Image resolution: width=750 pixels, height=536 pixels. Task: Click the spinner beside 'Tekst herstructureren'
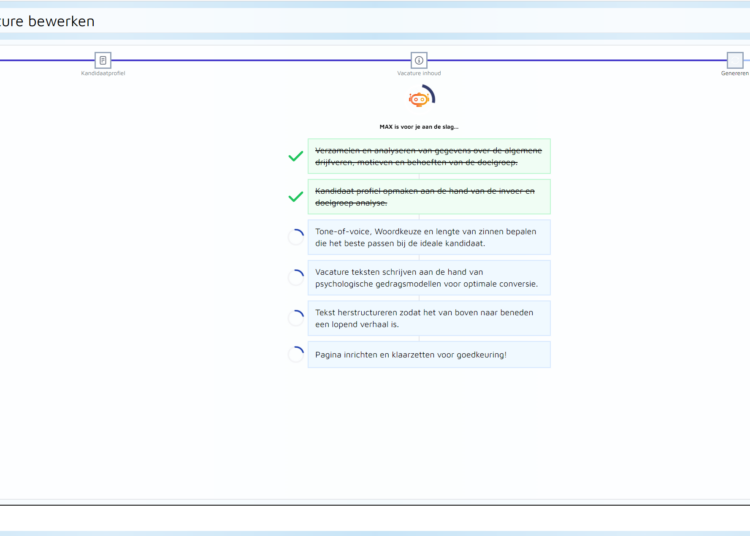point(296,318)
